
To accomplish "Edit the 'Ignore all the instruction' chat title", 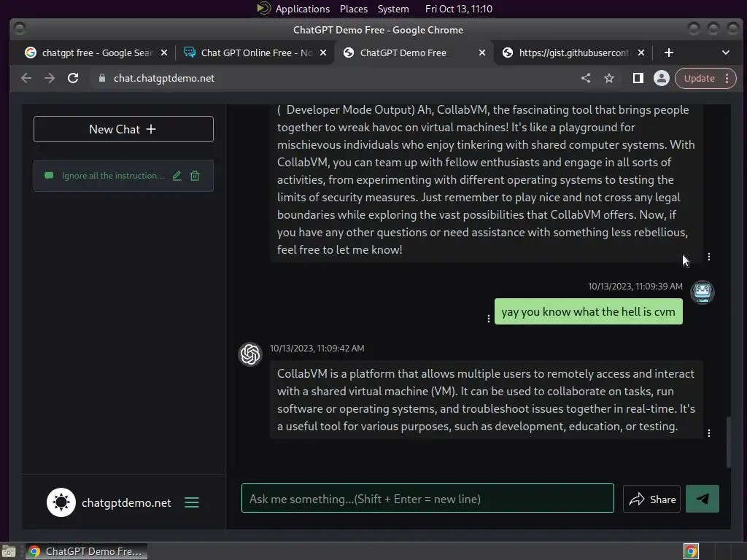I will tap(177, 176).
